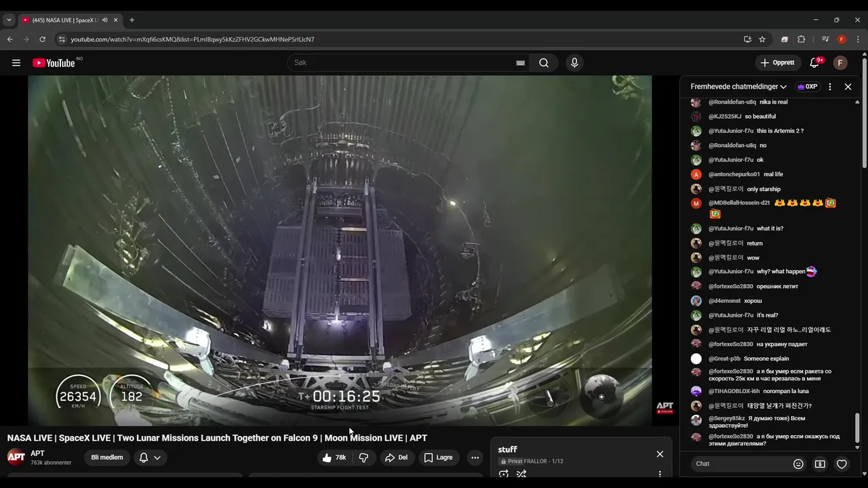Click the 0XP points badge in chat
This screenshot has height=488, width=868.
point(807,87)
